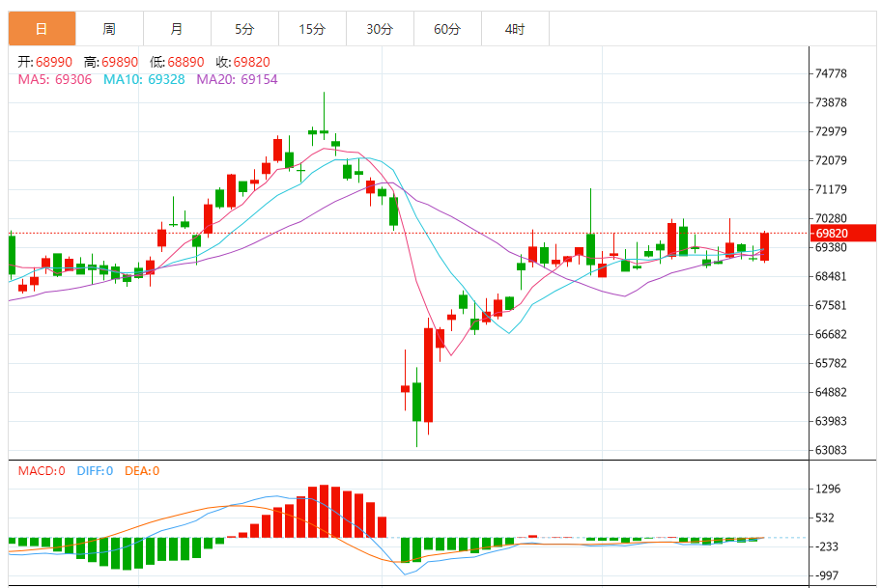Click the 收:69820 close price text
Viewport: 881px width, 588px height.
click(x=242, y=62)
